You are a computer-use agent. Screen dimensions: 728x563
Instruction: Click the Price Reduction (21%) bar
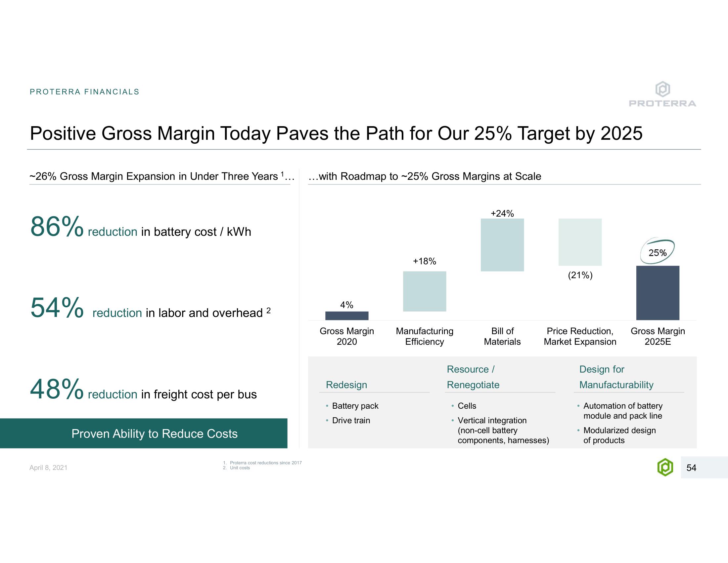click(x=580, y=242)
